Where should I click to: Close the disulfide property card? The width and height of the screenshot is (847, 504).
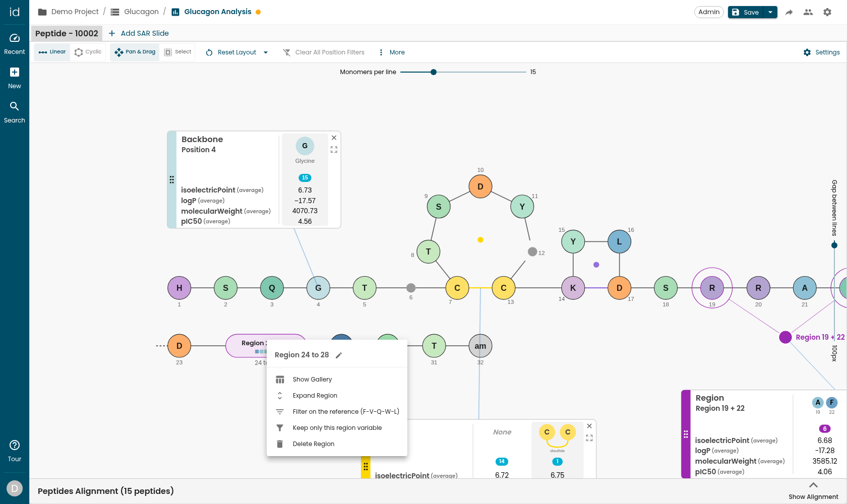tap(589, 426)
